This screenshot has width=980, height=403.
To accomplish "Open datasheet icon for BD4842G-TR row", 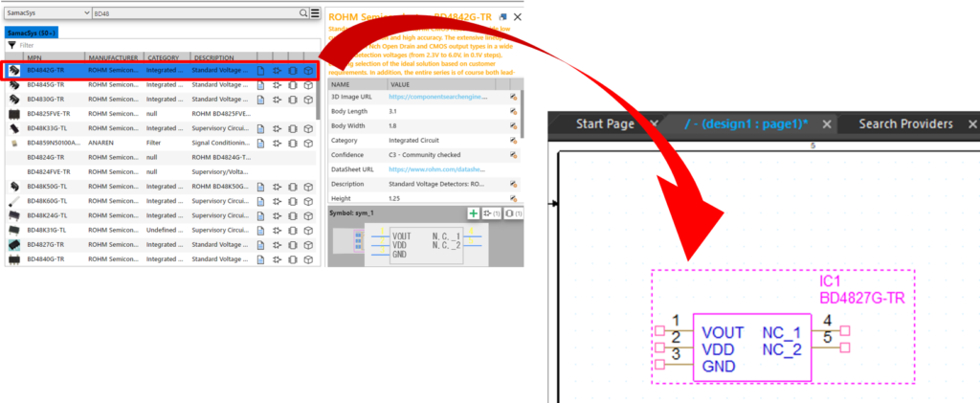I will pyautogui.click(x=261, y=71).
